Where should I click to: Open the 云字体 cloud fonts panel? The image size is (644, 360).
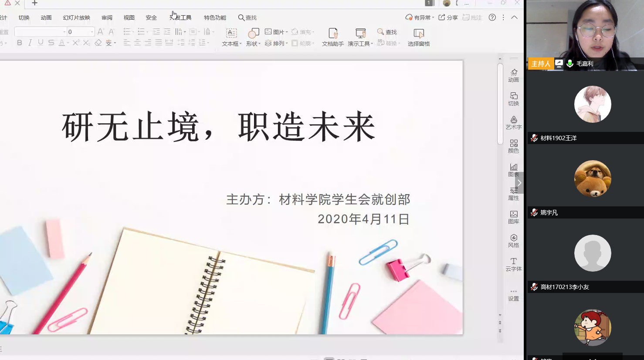(x=514, y=264)
